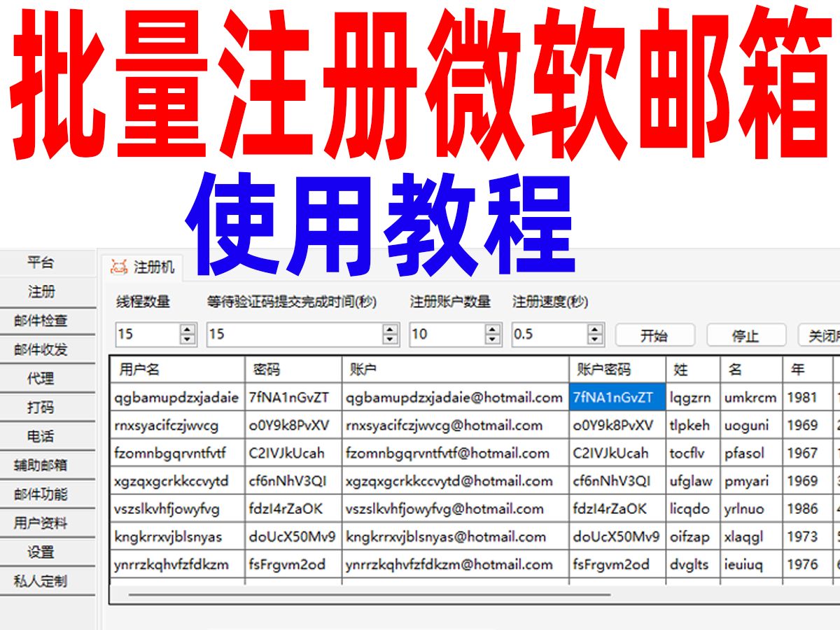The image size is (840, 630).
Task: Focus the 等待验证码提交完成时间 input
Action: coord(295,335)
